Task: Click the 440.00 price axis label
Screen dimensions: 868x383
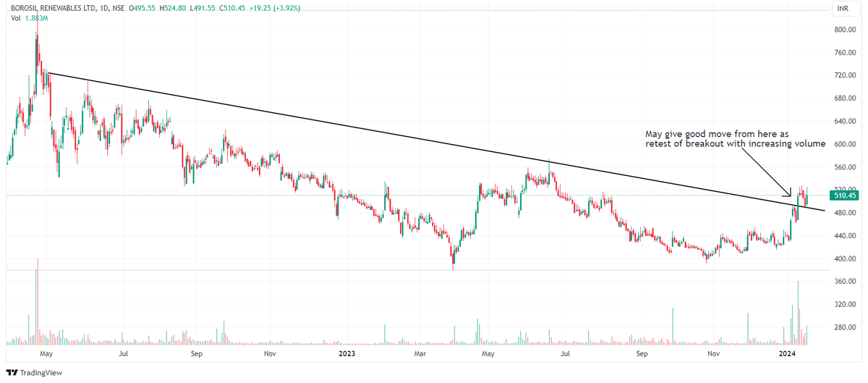Action: coord(844,236)
